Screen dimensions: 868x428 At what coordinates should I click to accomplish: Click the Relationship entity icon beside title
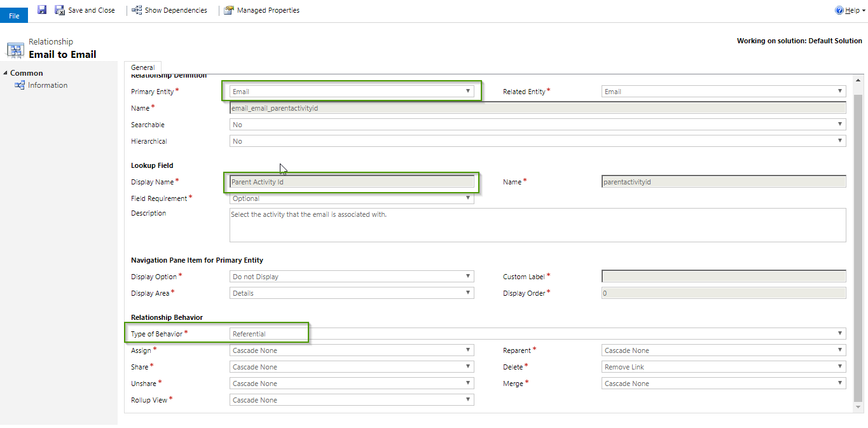coord(15,50)
